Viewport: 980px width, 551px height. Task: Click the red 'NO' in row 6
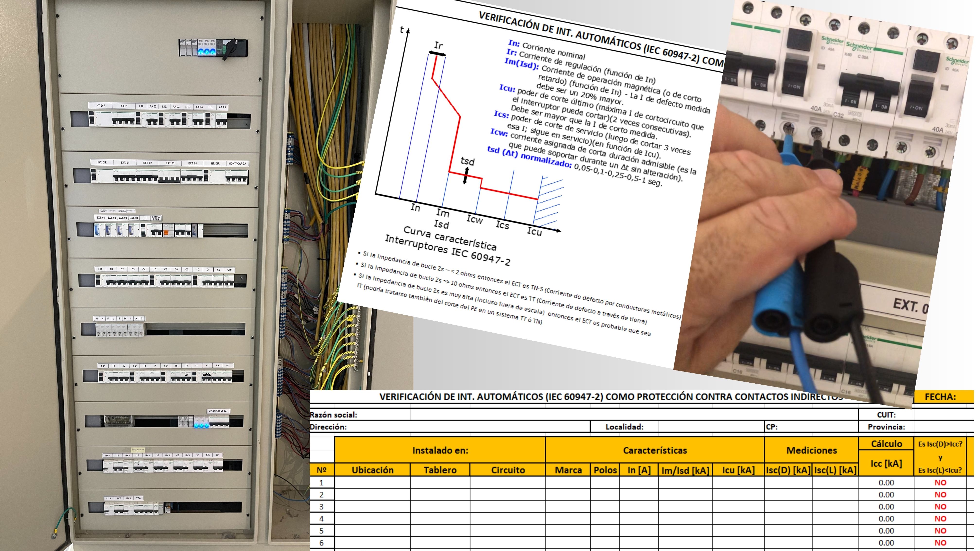click(940, 543)
